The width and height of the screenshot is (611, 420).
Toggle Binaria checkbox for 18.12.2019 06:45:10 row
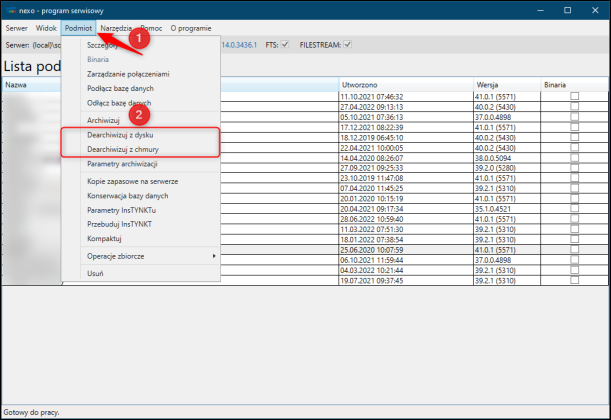(575, 137)
